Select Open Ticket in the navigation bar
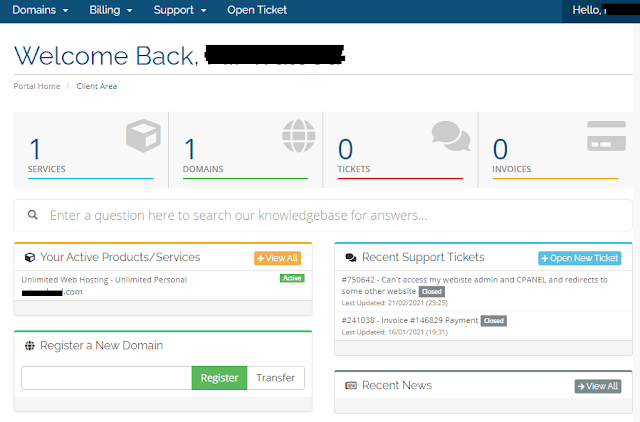The height and width of the screenshot is (422, 640). pos(256,10)
